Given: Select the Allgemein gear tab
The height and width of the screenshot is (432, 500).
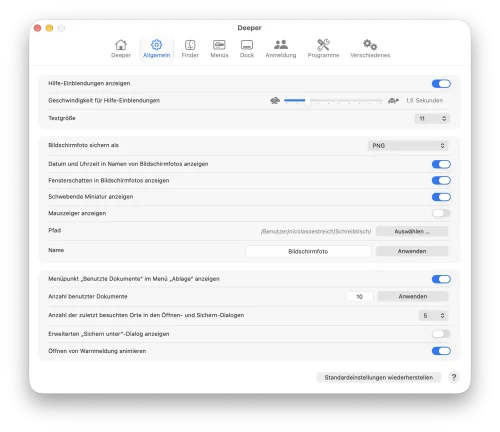Looking at the screenshot, I should click(156, 49).
